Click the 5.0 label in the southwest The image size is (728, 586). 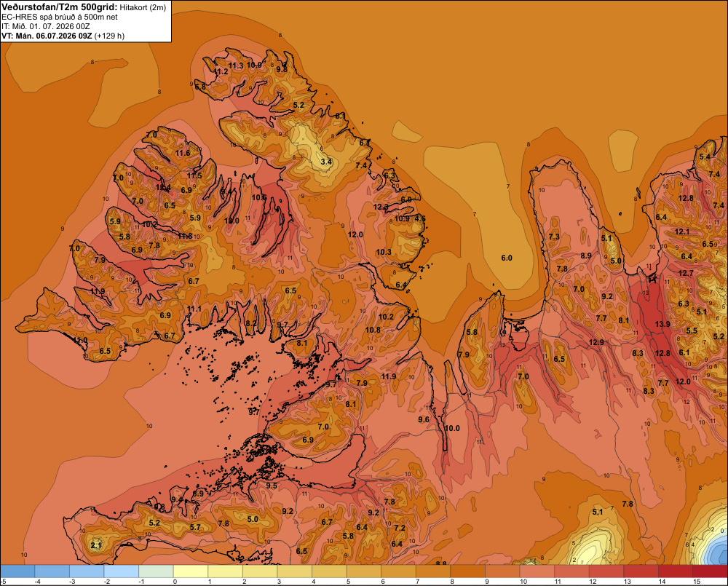(253, 519)
